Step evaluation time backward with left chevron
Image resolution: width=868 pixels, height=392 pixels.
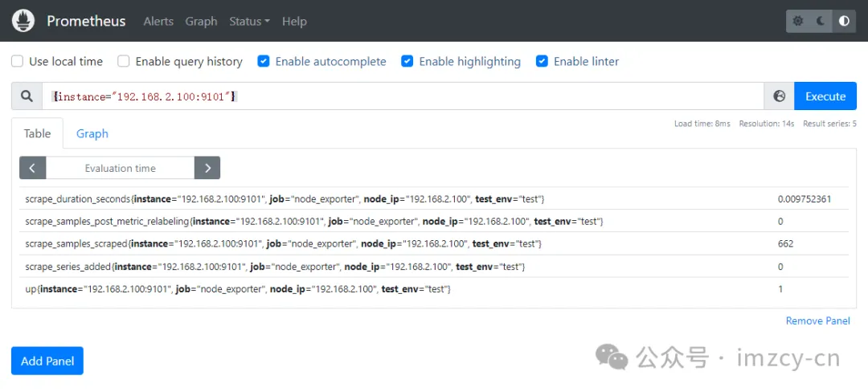[32, 168]
